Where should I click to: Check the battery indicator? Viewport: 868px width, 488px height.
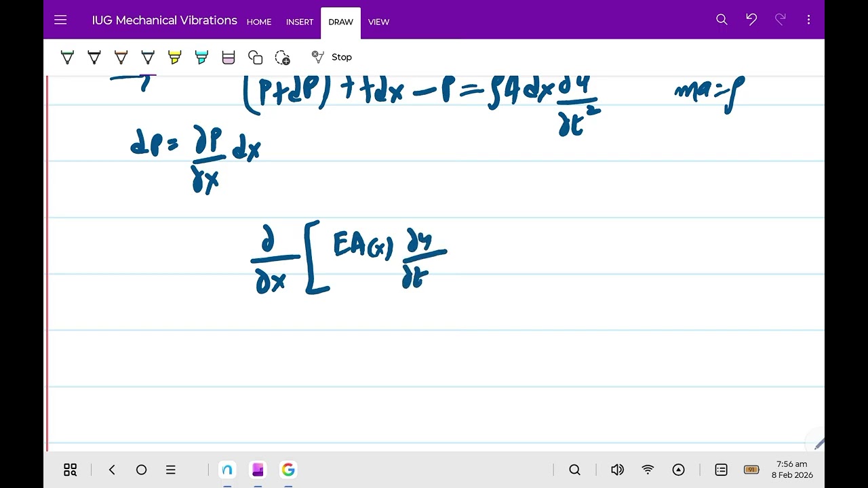point(751,470)
